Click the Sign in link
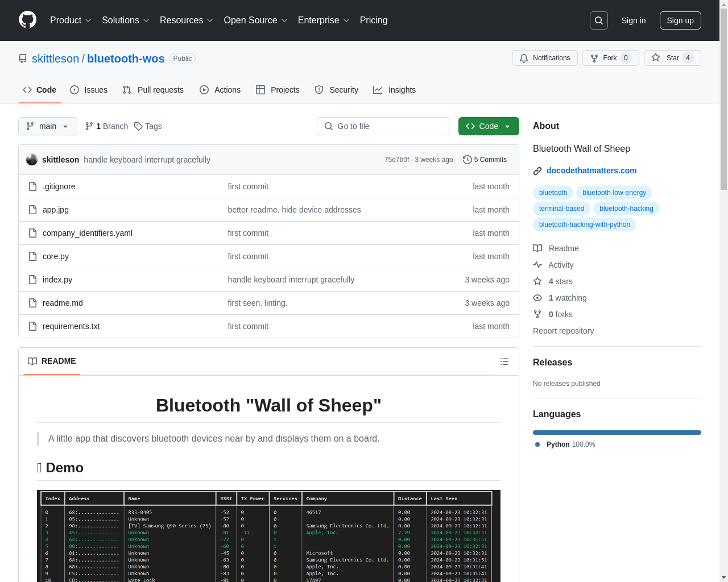The image size is (728, 582). [x=634, y=20]
